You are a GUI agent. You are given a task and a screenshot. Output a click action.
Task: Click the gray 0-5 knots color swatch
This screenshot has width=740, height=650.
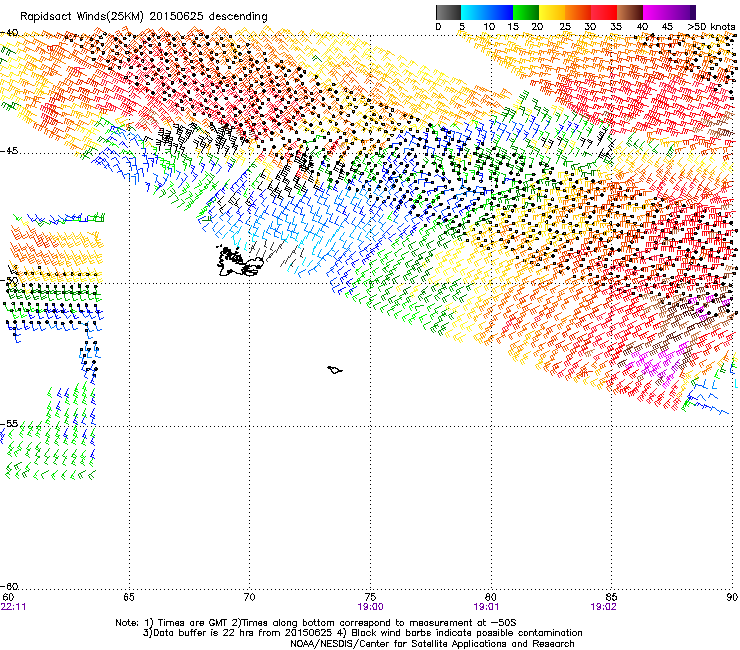pos(448,12)
